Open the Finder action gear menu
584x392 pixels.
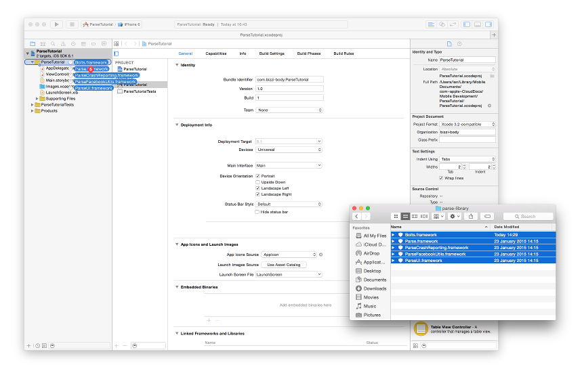453,217
